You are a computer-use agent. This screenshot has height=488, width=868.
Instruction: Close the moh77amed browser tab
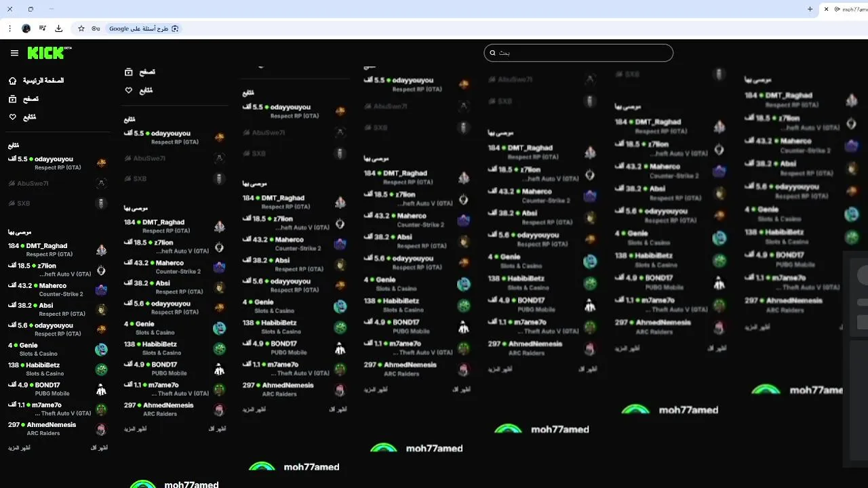(x=826, y=9)
